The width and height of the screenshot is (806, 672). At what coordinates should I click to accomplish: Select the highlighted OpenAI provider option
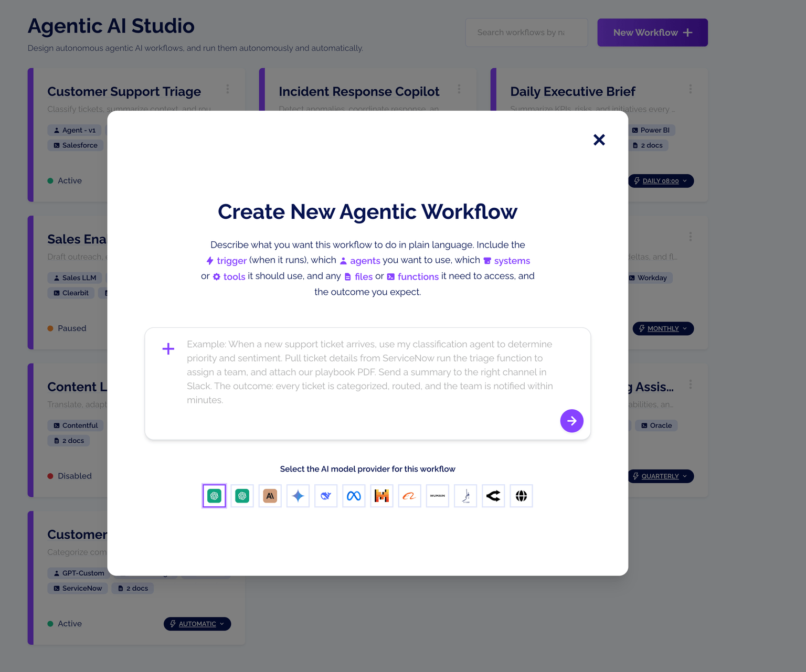pos(214,496)
